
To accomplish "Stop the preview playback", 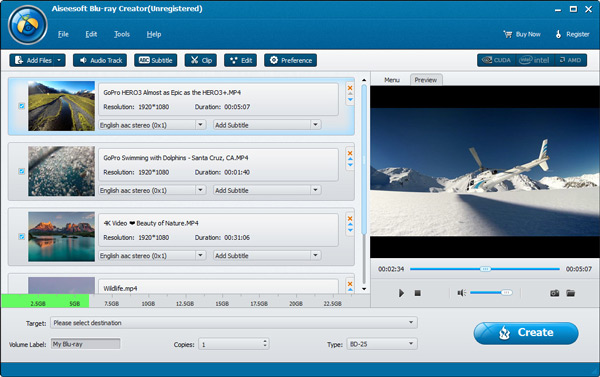I will click(417, 293).
